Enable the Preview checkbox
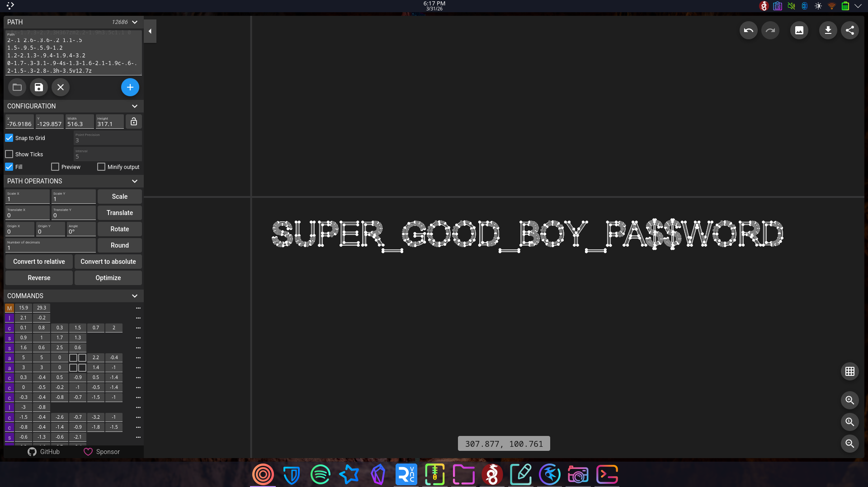The image size is (868, 487). click(x=55, y=167)
